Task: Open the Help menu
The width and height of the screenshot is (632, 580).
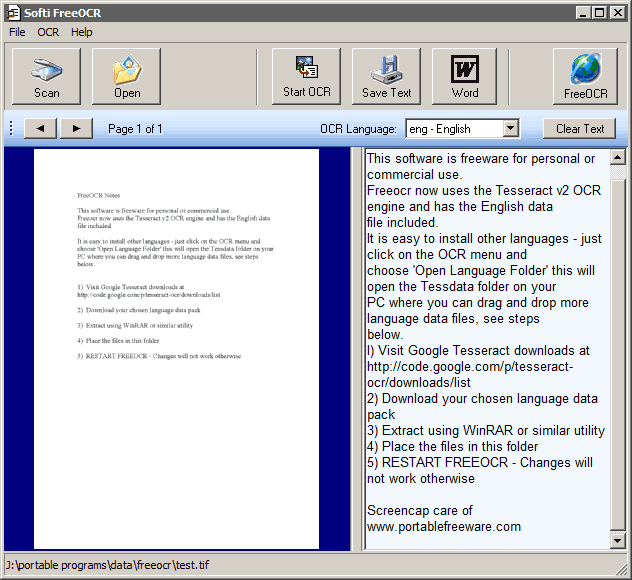Action: click(x=81, y=32)
